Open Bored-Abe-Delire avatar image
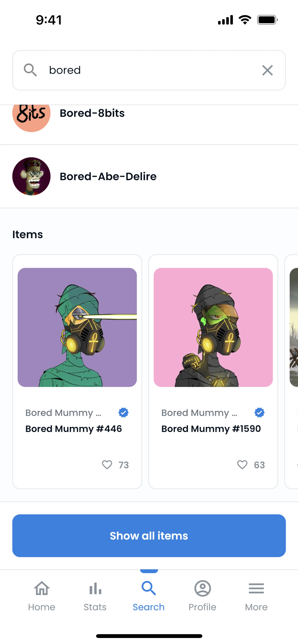 31,176
